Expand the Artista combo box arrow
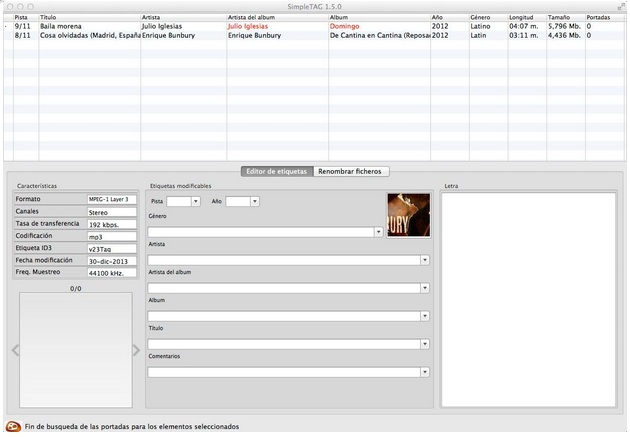The width and height of the screenshot is (630, 437). [x=425, y=260]
